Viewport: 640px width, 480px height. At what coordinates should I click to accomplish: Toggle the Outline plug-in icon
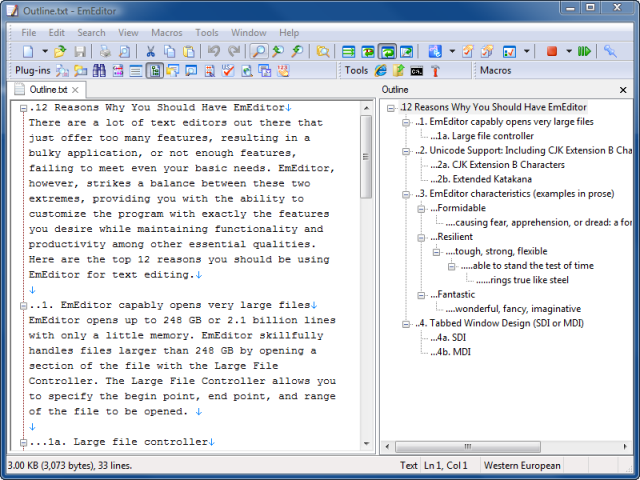pos(155,71)
